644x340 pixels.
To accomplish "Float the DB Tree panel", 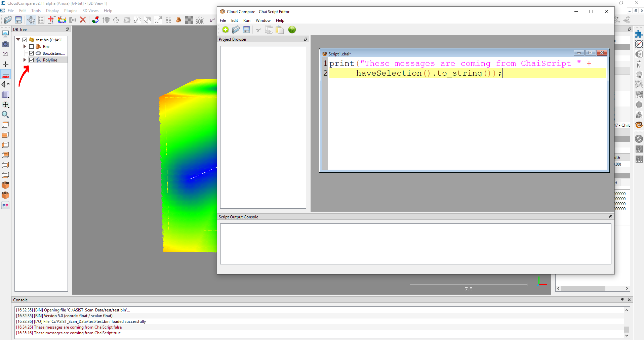I will point(67,29).
